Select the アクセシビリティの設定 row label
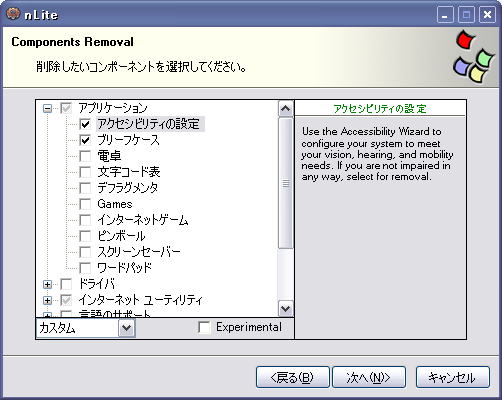The width and height of the screenshot is (502, 400). pyautogui.click(x=149, y=124)
